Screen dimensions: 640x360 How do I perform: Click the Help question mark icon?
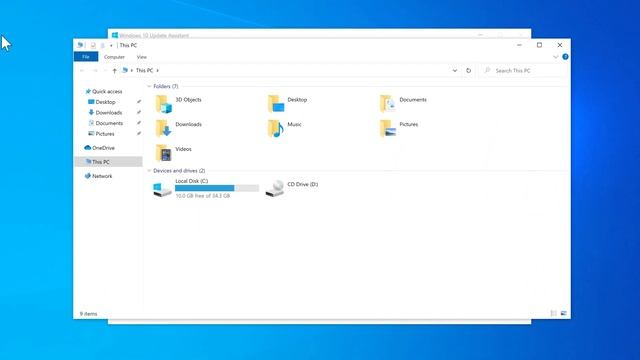pos(565,57)
